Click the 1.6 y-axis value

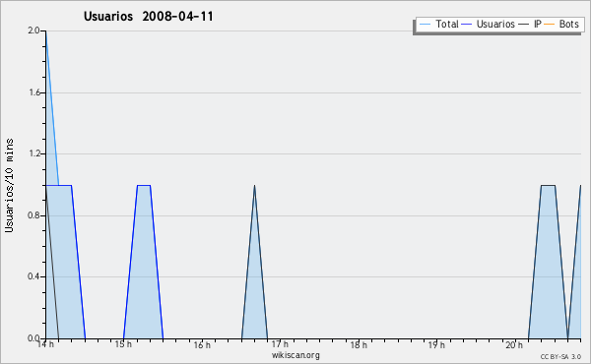34,92
